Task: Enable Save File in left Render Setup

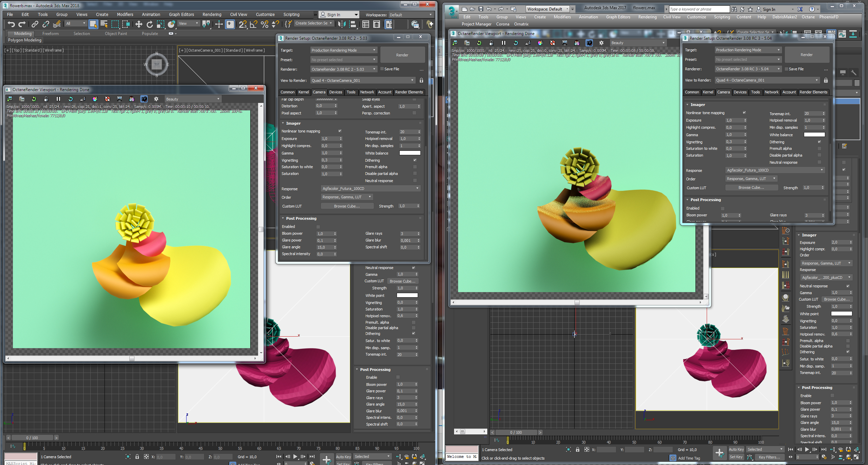Action: pyautogui.click(x=382, y=69)
